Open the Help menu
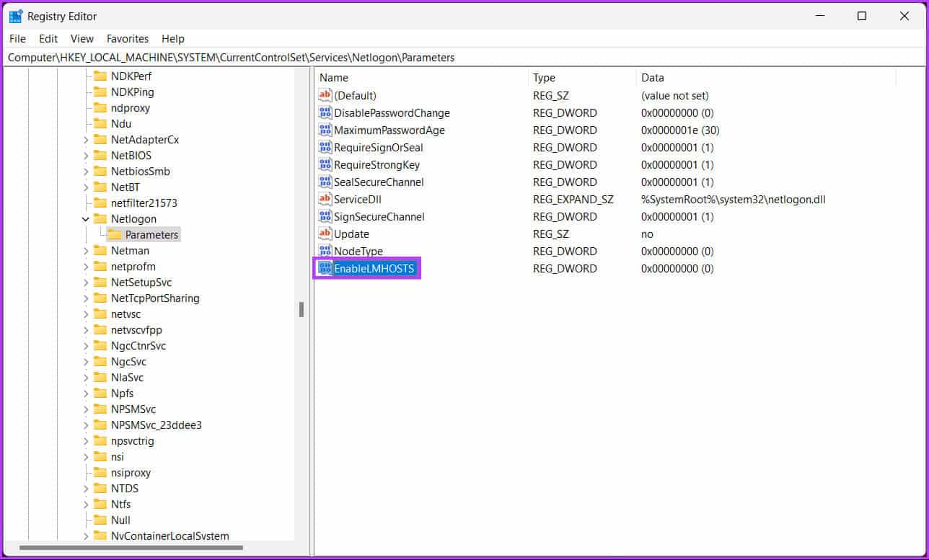Image resolution: width=929 pixels, height=560 pixels. coord(173,39)
